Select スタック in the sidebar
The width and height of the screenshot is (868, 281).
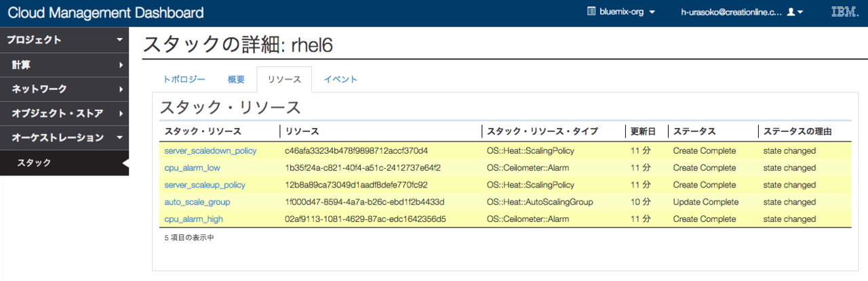click(x=64, y=163)
